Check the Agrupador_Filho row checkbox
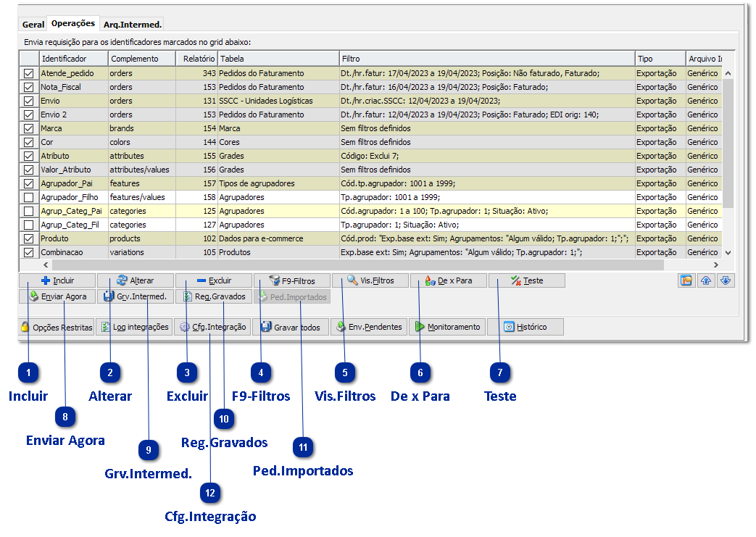756x537 pixels. pyautogui.click(x=29, y=197)
